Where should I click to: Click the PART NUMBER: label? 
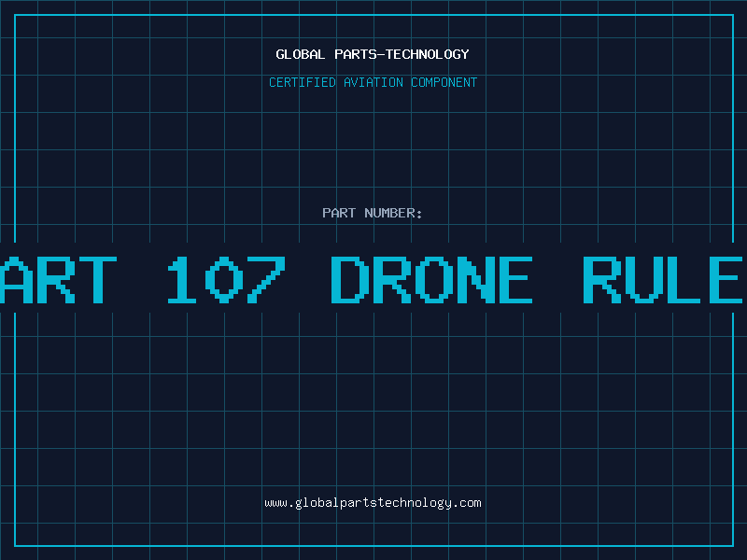point(373,213)
